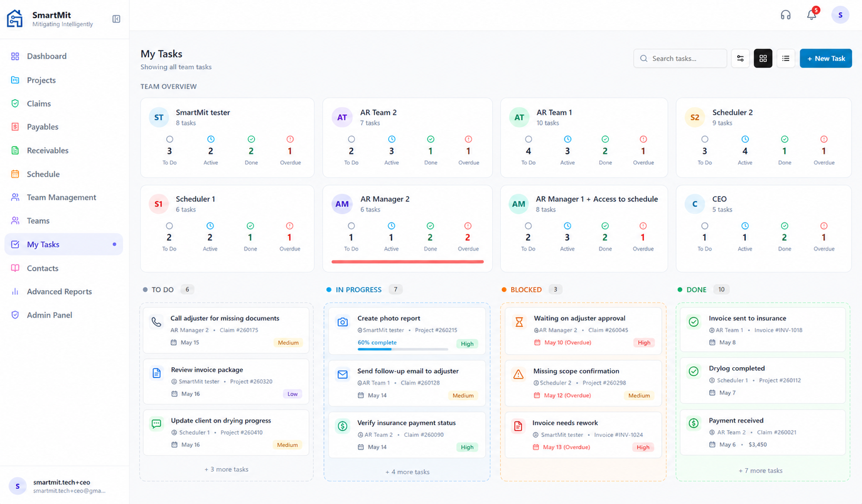The width and height of the screenshot is (862, 504).
Task: Click dollar icon on Verify insurance payment
Action: (342, 426)
